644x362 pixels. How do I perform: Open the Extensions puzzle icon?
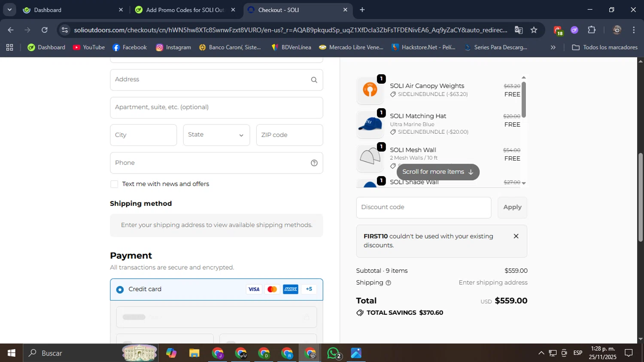[592, 30]
